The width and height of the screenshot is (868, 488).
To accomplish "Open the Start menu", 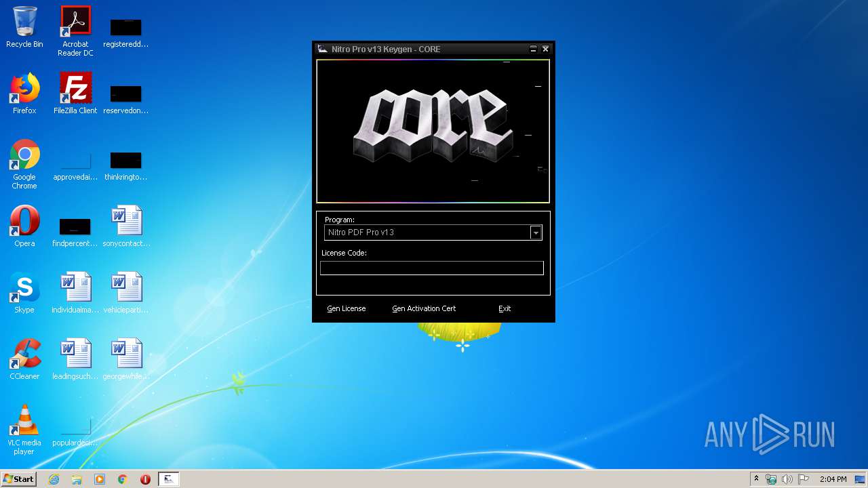I will pyautogui.click(x=18, y=479).
